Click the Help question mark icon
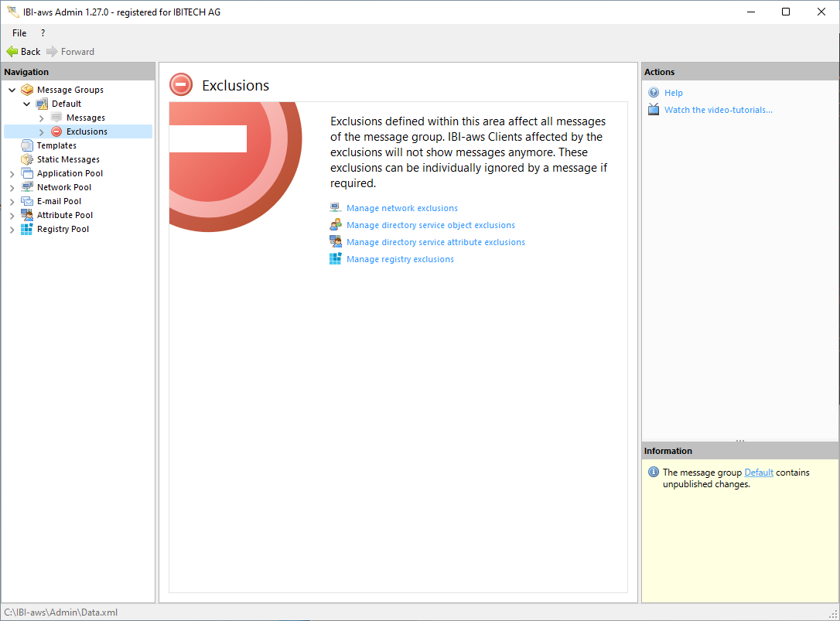 (x=654, y=93)
